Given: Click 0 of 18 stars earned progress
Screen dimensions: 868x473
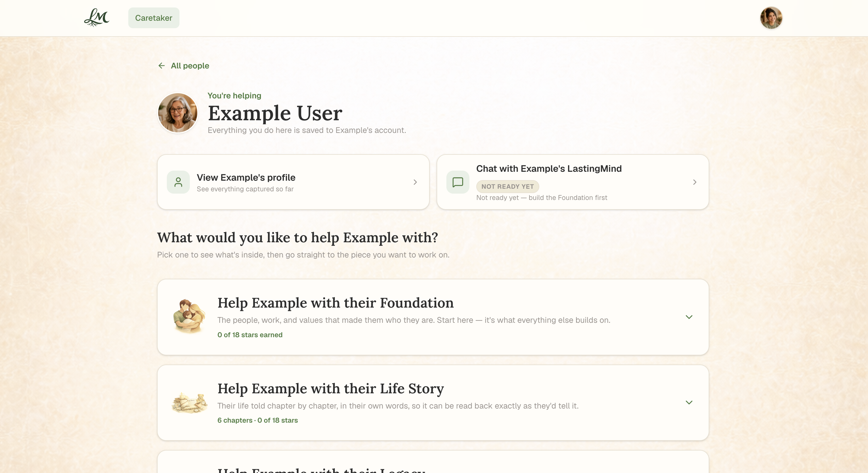Looking at the screenshot, I should (x=250, y=335).
